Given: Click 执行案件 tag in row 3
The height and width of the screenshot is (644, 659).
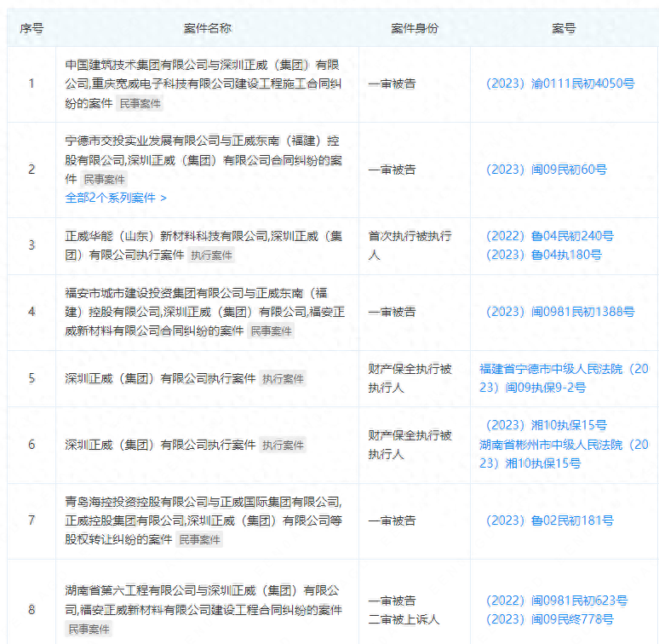Looking at the screenshot, I should [x=211, y=256].
